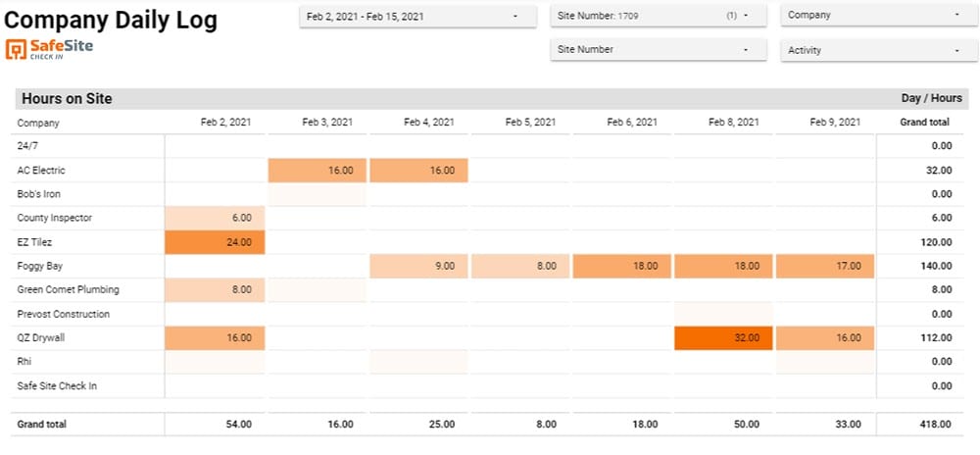
Task: Select the EZ Tilez row label
Action: pos(33,242)
